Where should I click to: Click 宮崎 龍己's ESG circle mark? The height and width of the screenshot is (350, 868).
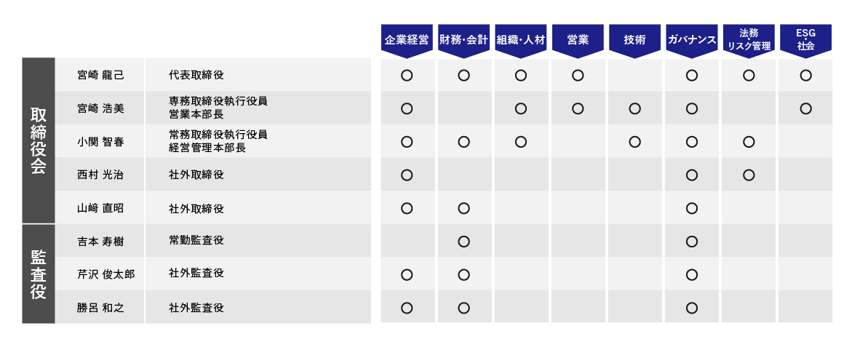point(805,75)
